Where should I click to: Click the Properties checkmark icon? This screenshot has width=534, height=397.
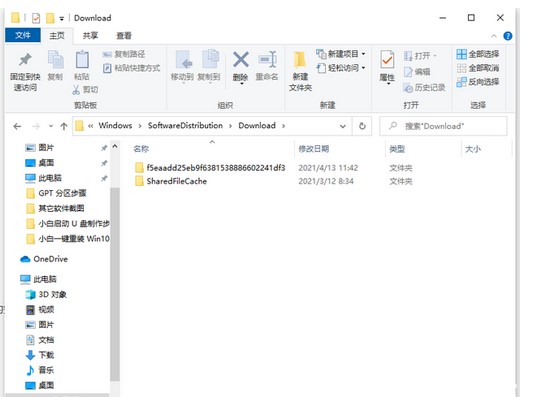coord(387,60)
